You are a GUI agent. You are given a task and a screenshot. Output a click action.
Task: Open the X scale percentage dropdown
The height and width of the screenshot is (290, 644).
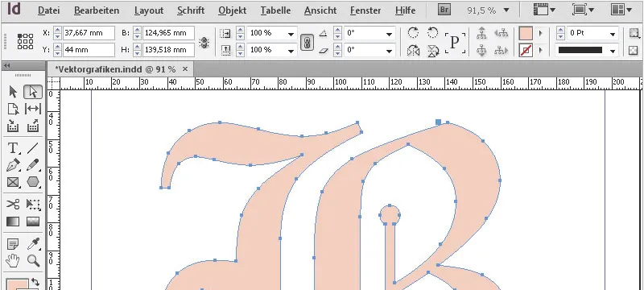coord(291,35)
